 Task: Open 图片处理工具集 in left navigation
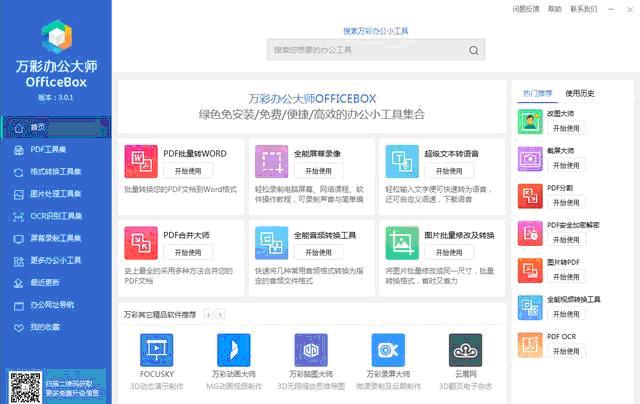[56, 194]
